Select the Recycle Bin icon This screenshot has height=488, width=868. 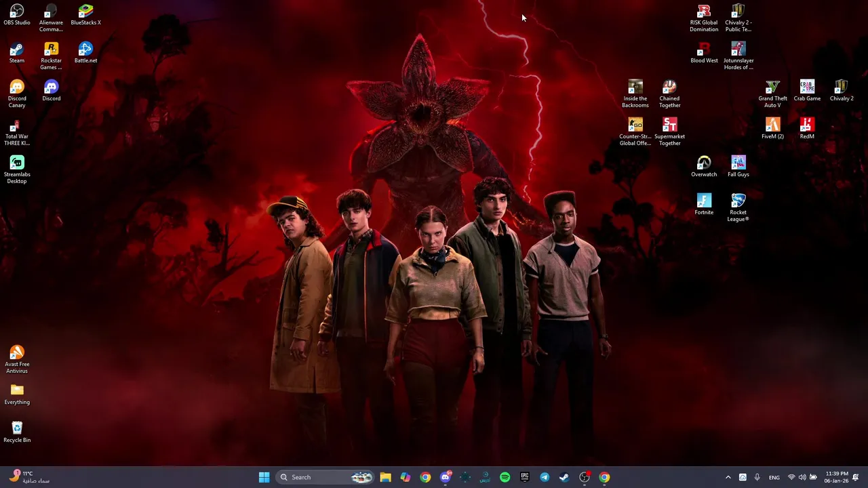pos(17,432)
